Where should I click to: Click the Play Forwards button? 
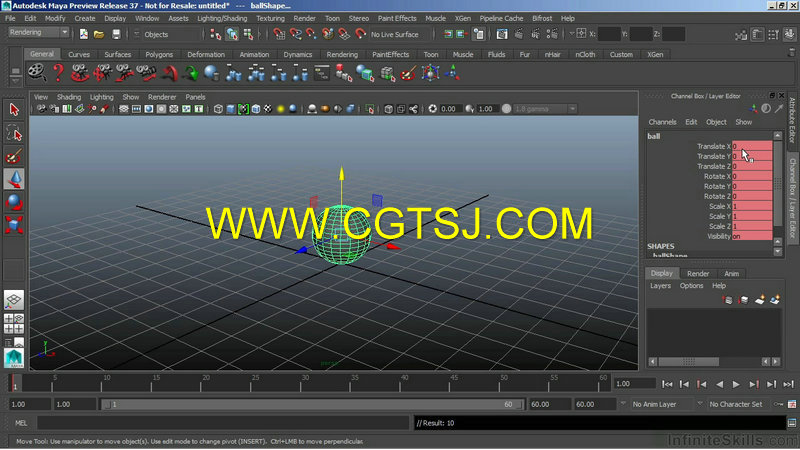tap(736, 384)
